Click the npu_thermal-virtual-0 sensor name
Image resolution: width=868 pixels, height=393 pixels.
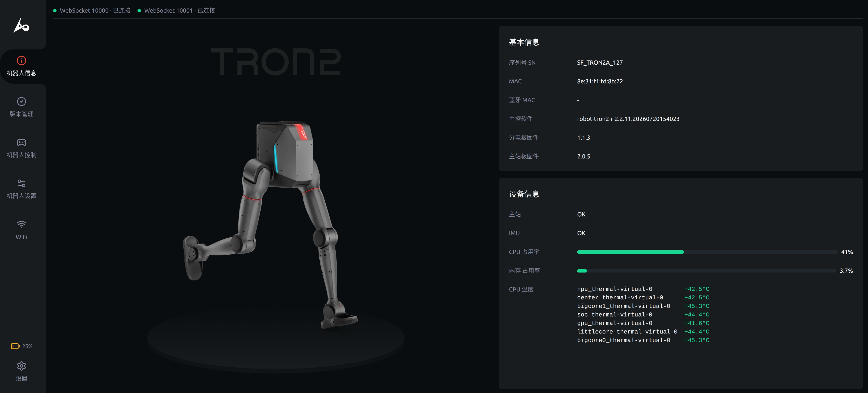[615, 289]
